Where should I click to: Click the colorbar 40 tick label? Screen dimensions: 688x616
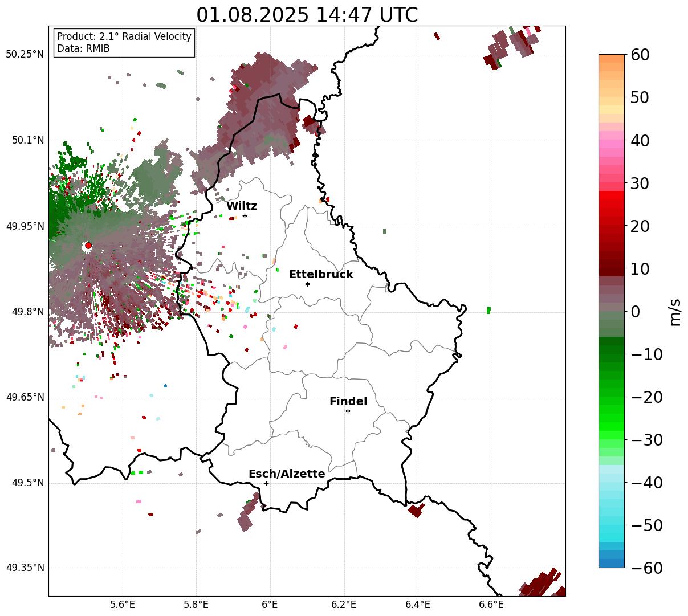point(640,140)
